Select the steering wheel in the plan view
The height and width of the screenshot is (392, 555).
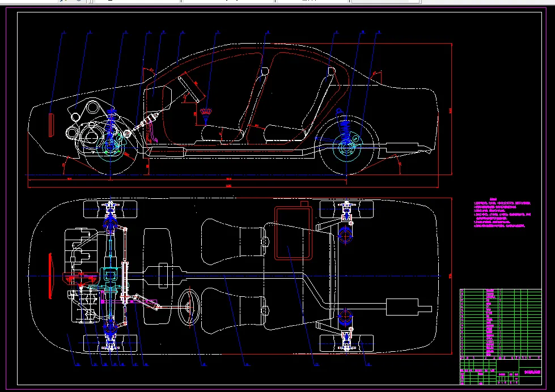pyautogui.click(x=189, y=307)
